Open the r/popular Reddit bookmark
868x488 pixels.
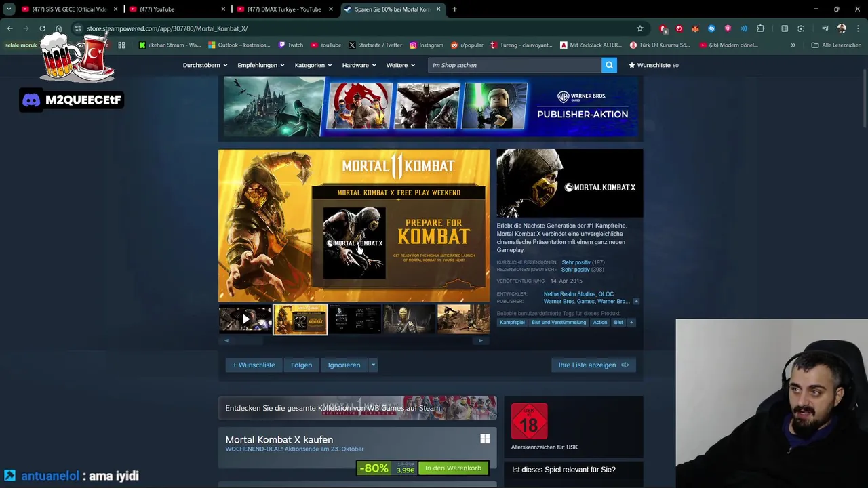[x=467, y=45]
